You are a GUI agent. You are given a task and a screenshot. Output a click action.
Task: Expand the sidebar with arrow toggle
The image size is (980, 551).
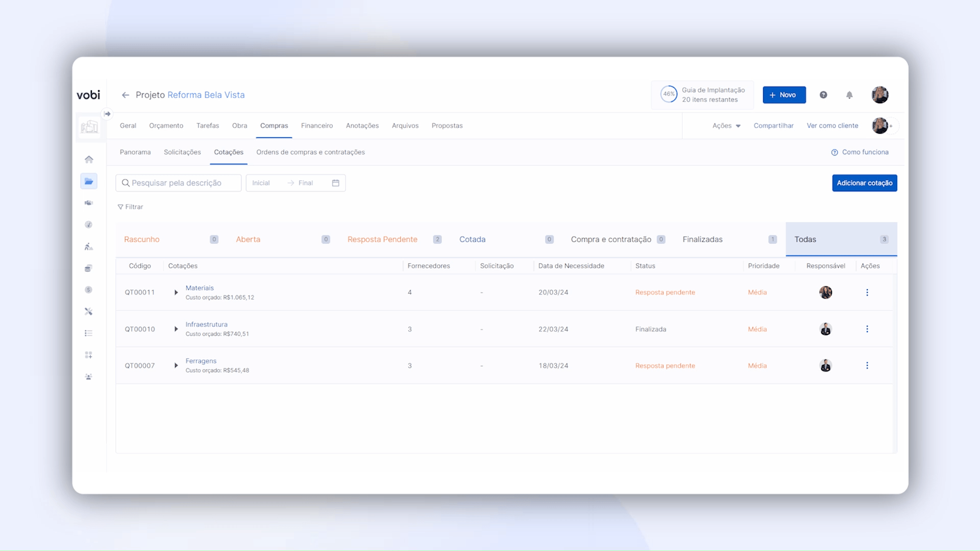107,114
